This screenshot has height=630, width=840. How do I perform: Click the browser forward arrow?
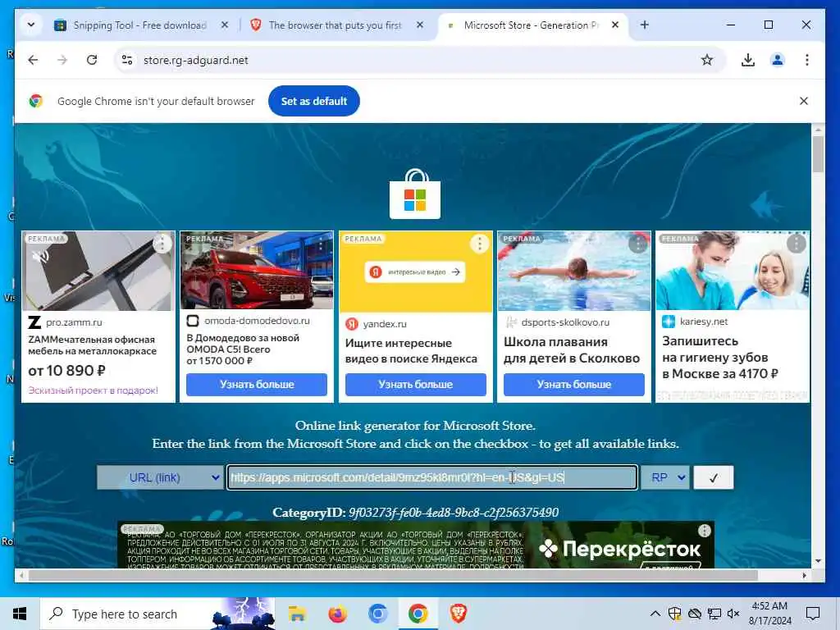[x=62, y=60]
